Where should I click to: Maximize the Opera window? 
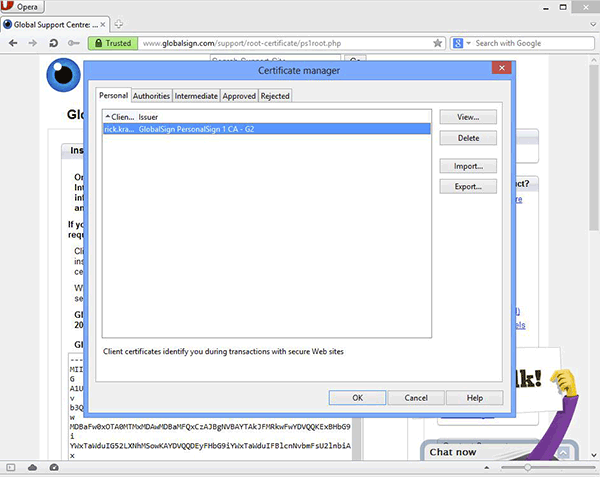pos(563,7)
